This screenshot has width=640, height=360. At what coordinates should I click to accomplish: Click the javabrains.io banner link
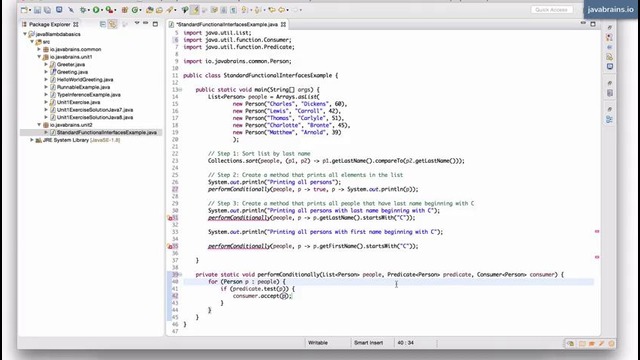point(611,9)
